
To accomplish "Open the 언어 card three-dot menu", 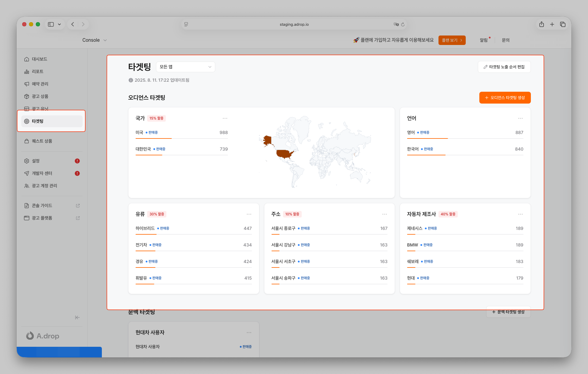I will pyautogui.click(x=520, y=118).
